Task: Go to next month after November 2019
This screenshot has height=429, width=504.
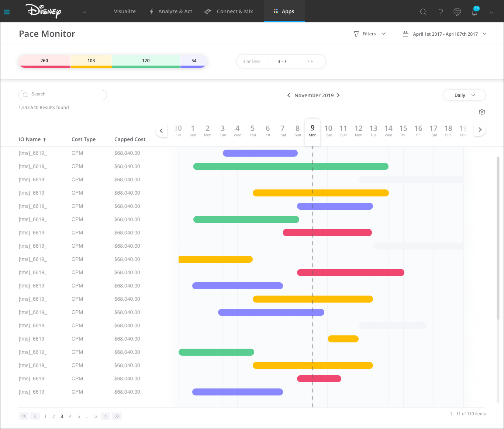Action: (x=338, y=95)
